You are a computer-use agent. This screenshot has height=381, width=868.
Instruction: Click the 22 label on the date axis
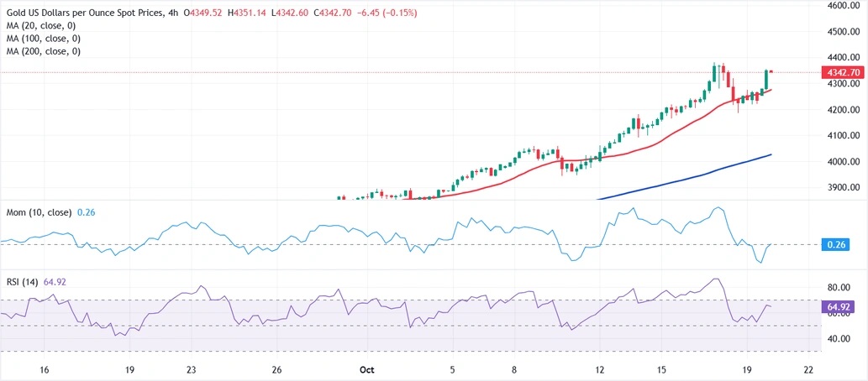808,370
